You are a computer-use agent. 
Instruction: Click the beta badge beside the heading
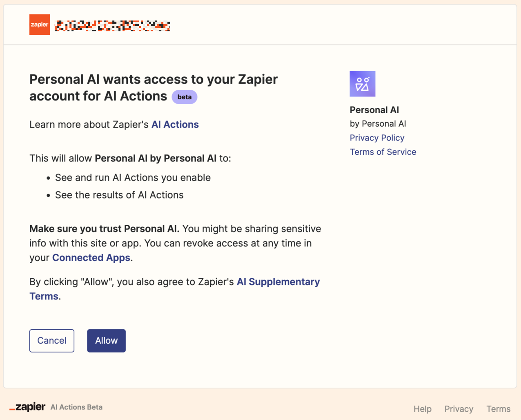click(x=185, y=97)
